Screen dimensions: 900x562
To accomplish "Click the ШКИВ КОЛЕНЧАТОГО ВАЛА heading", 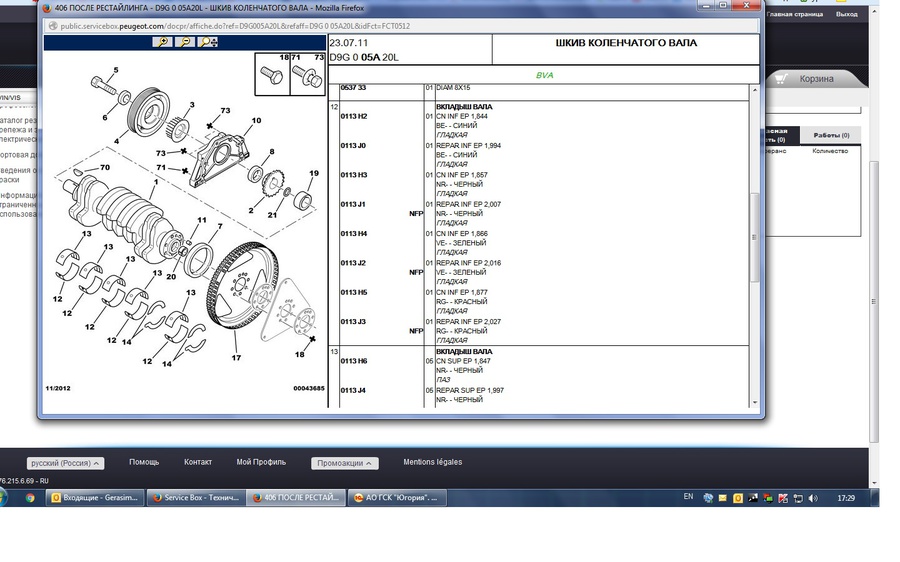I will 626,43.
